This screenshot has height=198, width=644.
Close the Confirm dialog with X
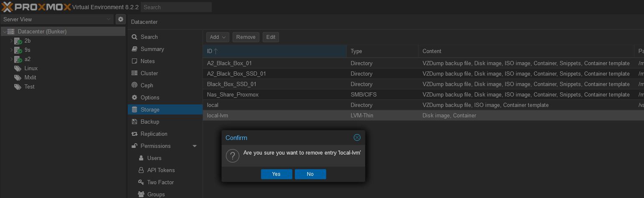click(x=357, y=137)
